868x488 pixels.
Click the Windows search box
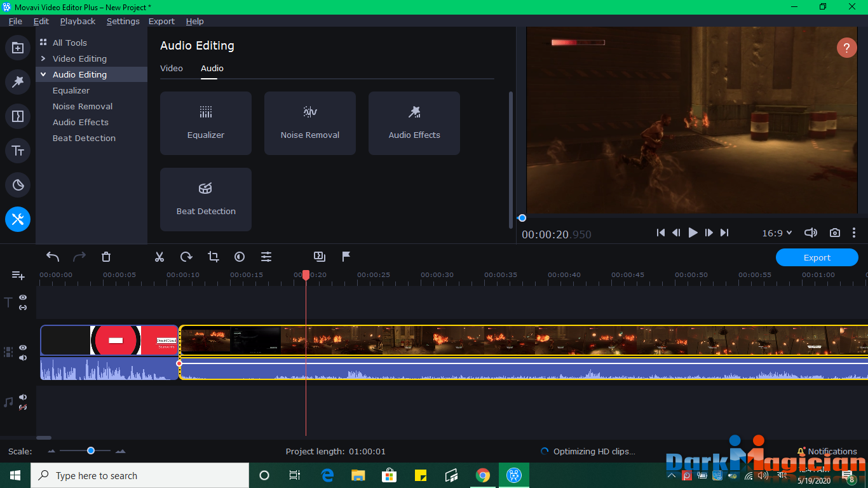point(140,475)
